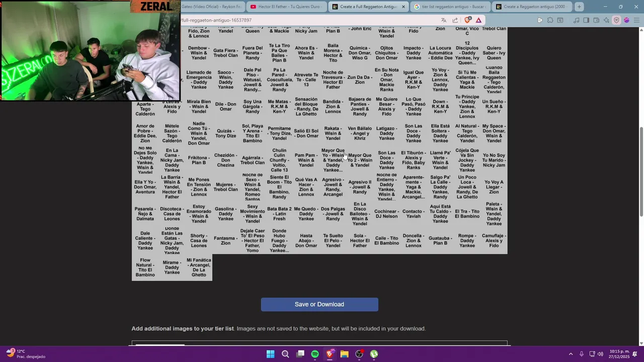Image resolution: width=644 pixels, height=362 pixels.
Task: Select the Salió El Sol - Don Omar tile
Action: point(306,133)
